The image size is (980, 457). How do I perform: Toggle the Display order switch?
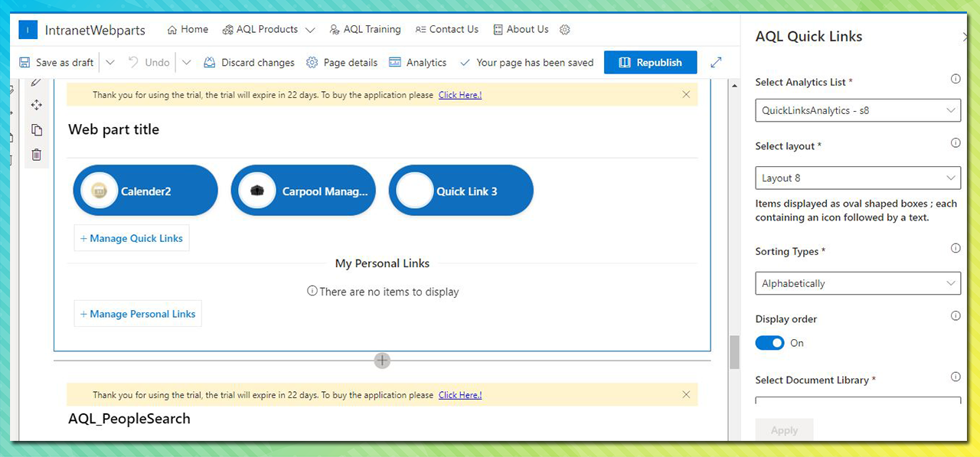770,343
